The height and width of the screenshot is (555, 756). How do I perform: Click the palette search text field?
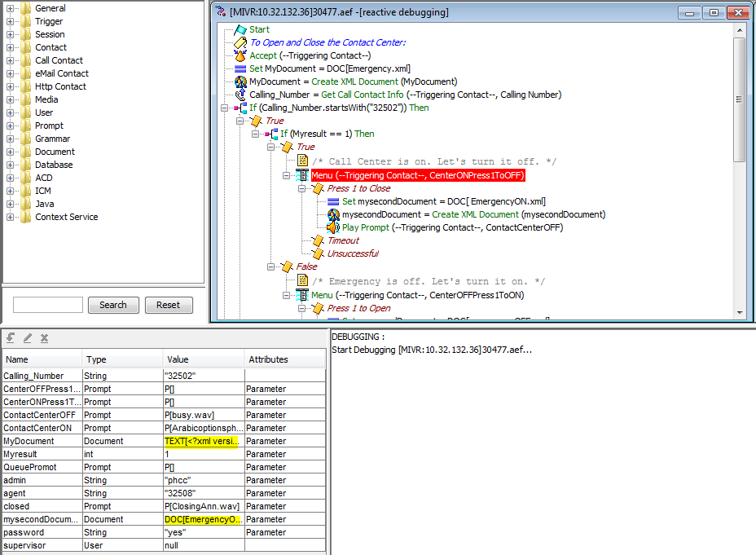tap(48, 305)
